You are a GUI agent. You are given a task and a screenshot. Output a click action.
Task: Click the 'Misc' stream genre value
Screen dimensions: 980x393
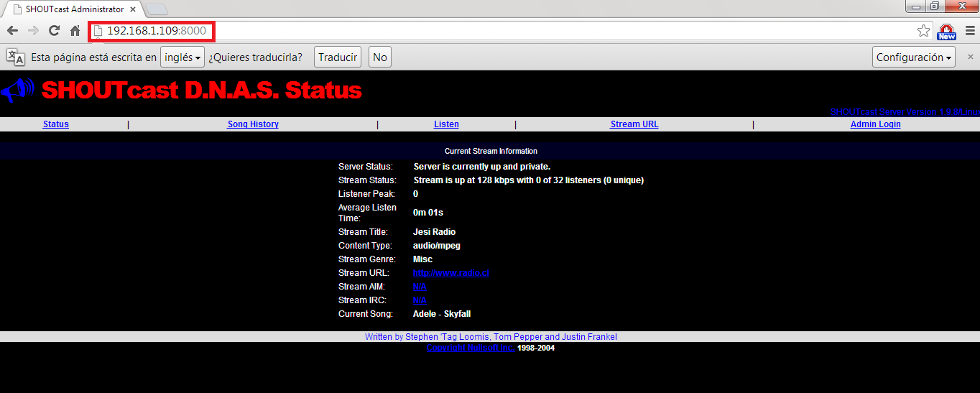[422, 259]
